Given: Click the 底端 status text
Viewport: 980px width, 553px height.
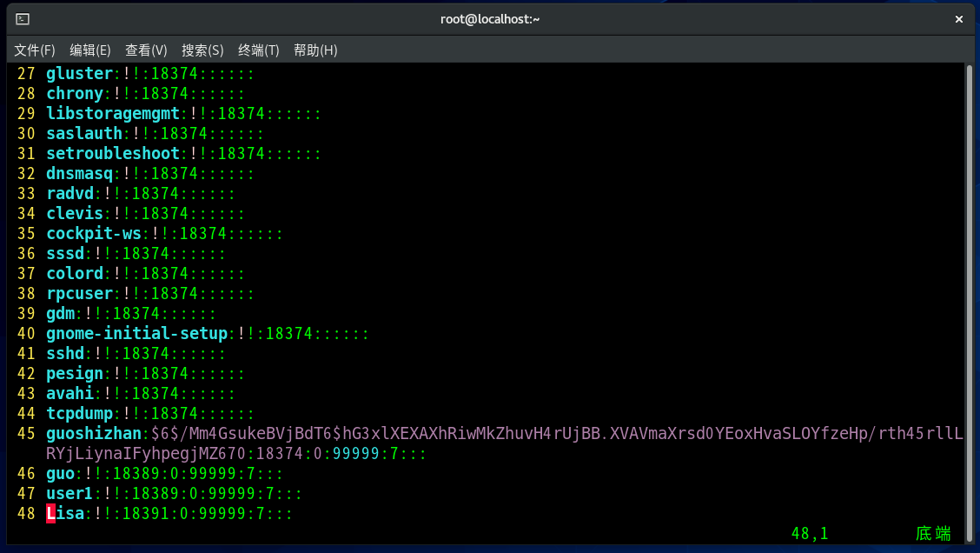Looking at the screenshot, I should click(x=932, y=533).
